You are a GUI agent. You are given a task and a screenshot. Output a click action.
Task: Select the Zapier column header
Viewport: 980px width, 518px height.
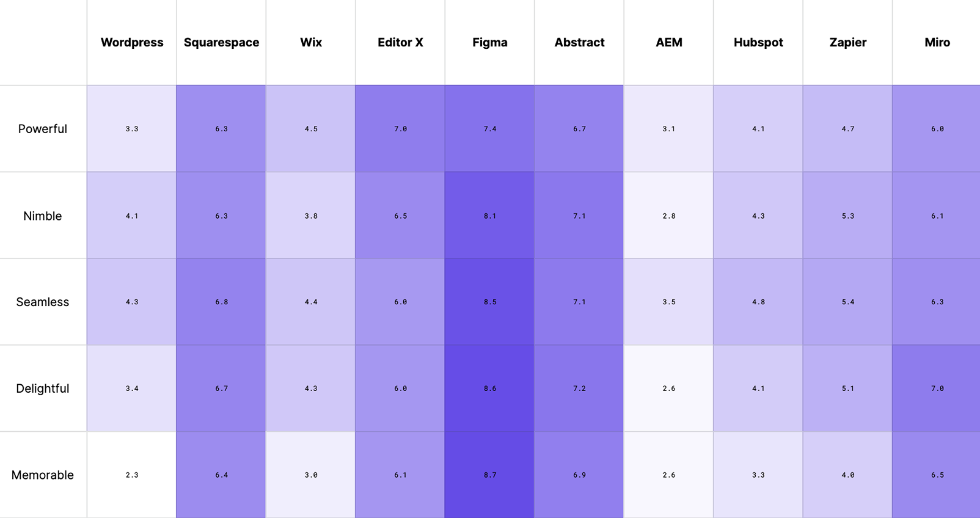848,42
